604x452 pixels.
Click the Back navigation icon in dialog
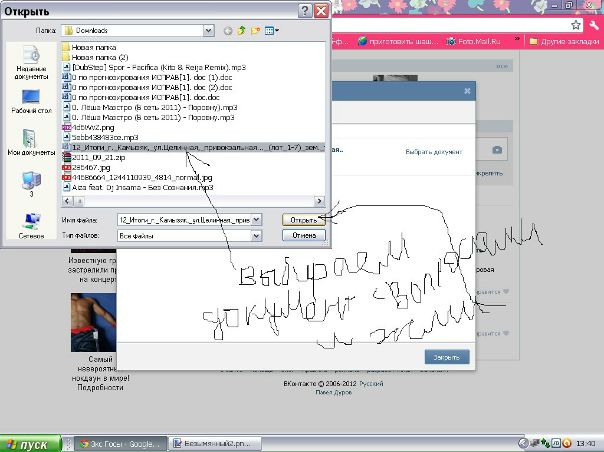[x=230, y=31]
